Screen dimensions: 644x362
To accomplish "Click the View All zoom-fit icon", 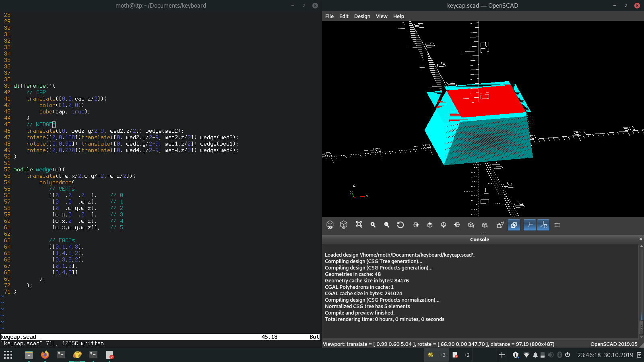I will click(x=359, y=225).
